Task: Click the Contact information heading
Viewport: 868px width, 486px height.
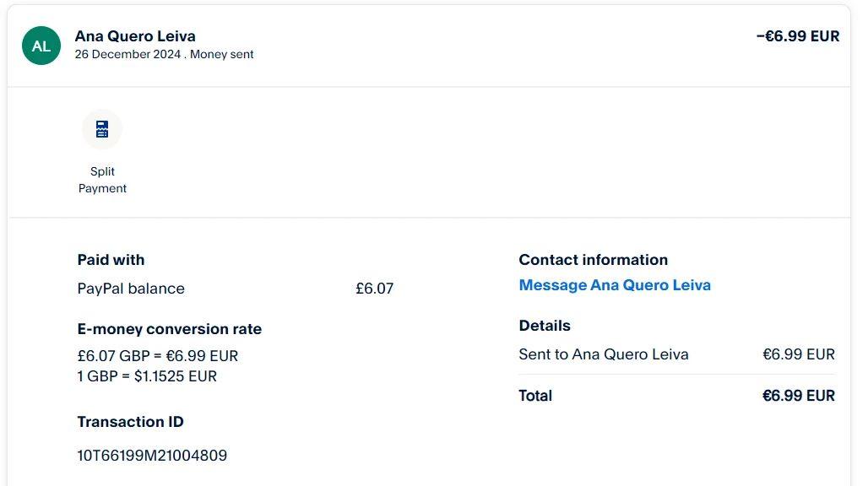Action: 593,260
